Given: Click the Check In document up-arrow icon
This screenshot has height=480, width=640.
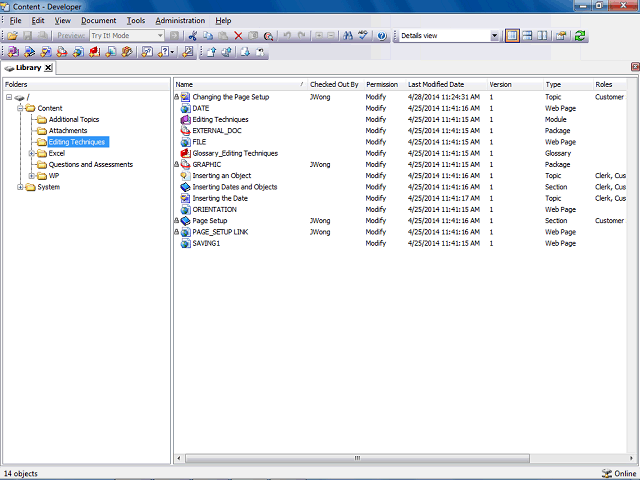Looking at the screenshot, I should click(x=211, y=52).
